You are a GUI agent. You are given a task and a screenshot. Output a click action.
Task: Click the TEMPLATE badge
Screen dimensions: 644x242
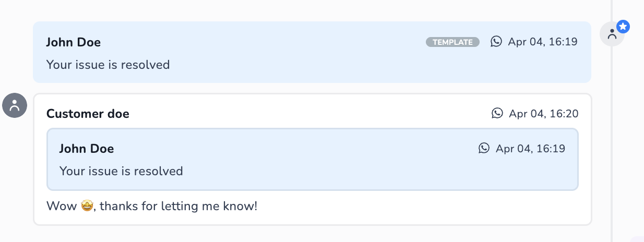pyautogui.click(x=452, y=42)
